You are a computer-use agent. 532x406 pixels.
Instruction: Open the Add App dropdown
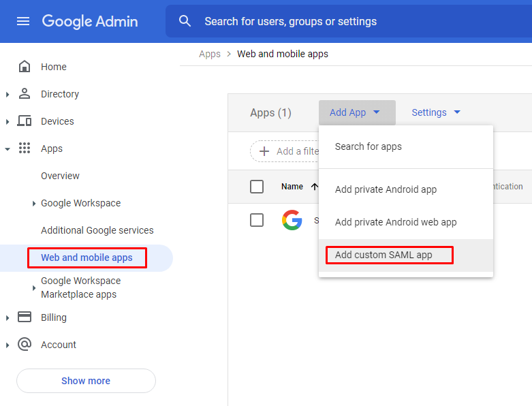click(x=357, y=112)
